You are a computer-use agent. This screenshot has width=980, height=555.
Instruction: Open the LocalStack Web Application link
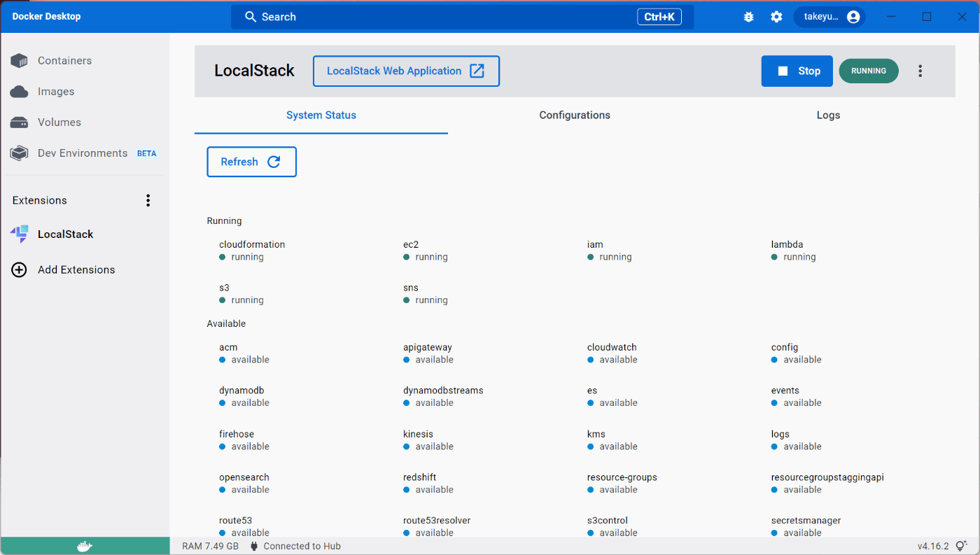406,71
